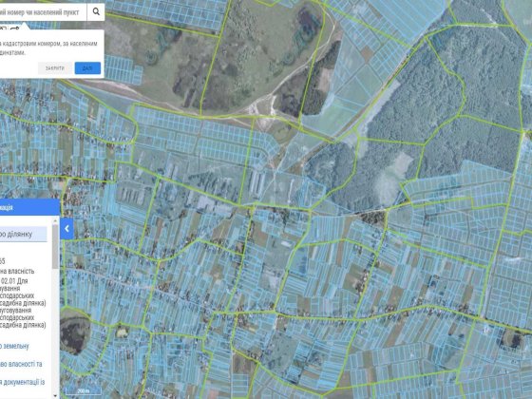Click the blue information panel header
The height and width of the screenshot is (399, 532).
(29, 207)
